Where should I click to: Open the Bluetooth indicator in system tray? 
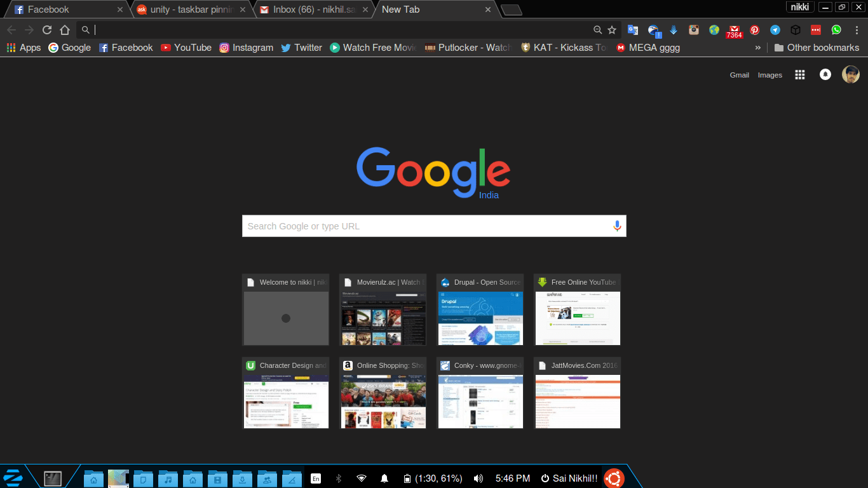339,478
